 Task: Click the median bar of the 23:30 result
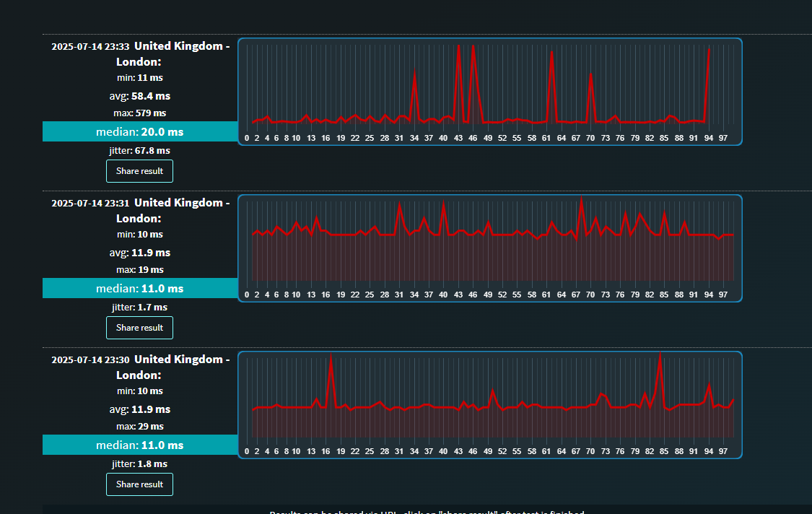pyautogui.click(x=141, y=445)
